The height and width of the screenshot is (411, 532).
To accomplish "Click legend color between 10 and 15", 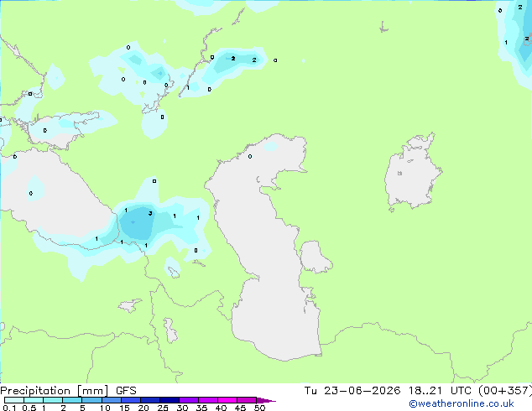I will 111,400.
